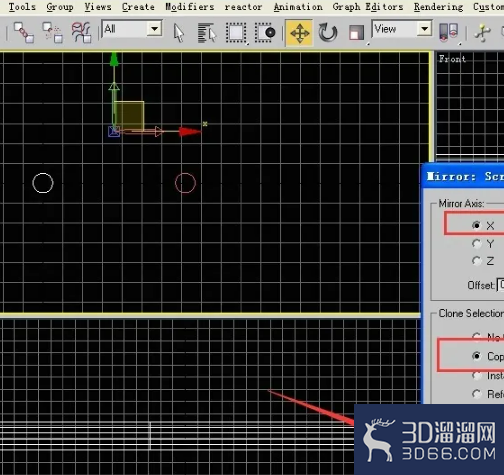Open the Views menu
This screenshot has height=475, width=504.
coord(98,7)
